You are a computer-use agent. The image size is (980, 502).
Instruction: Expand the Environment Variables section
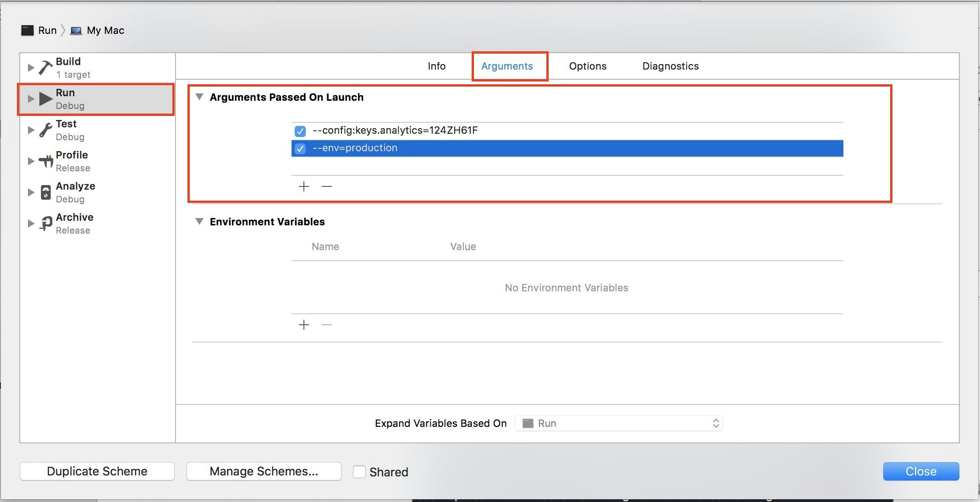pyautogui.click(x=200, y=222)
